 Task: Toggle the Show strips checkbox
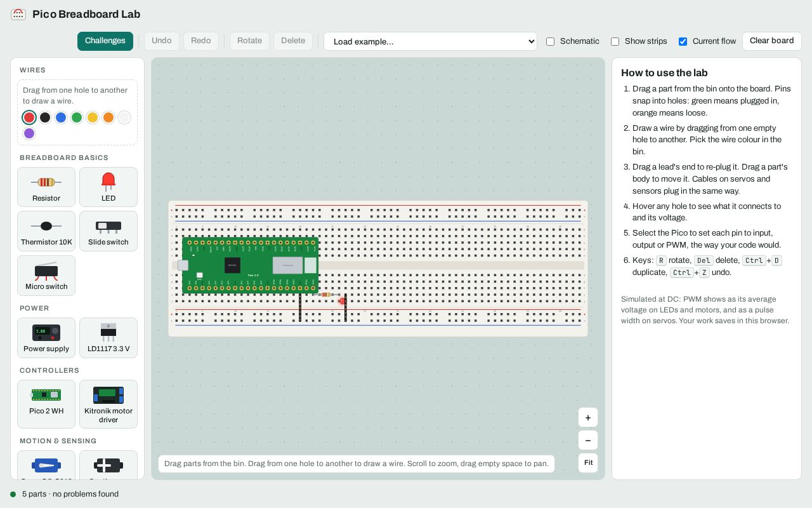click(x=615, y=41)
